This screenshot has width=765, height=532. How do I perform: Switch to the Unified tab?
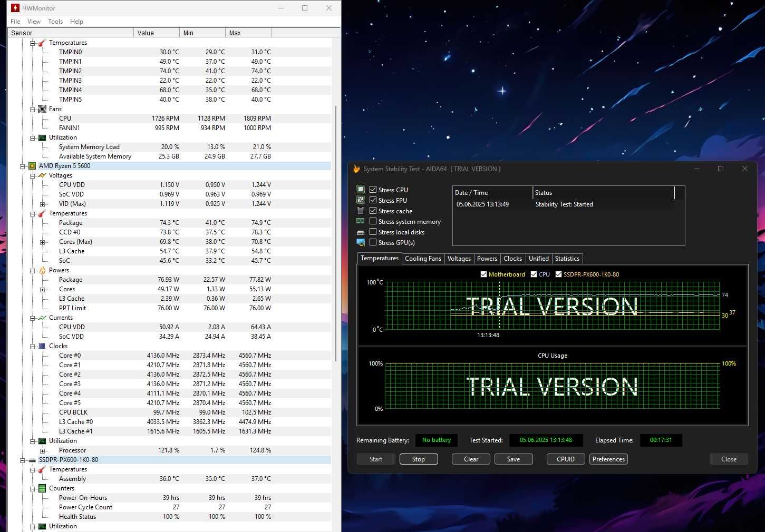coord(538,259)
